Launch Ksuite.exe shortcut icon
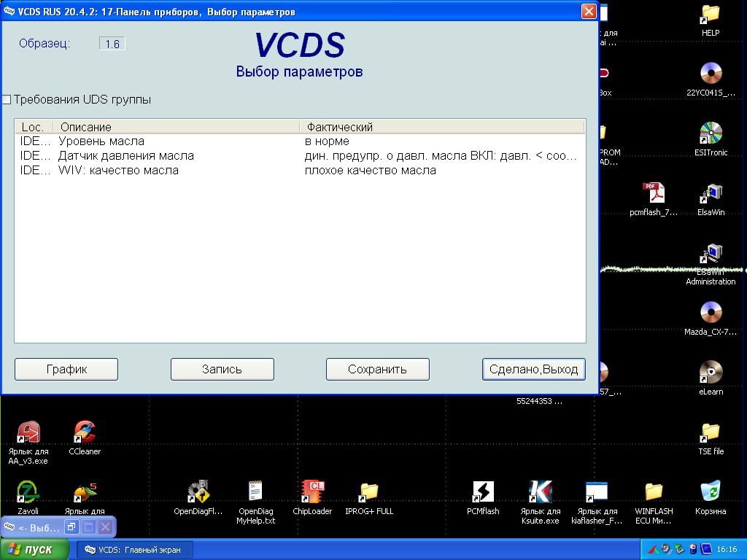This screenshot has height=560, width=747. [541, 502]
